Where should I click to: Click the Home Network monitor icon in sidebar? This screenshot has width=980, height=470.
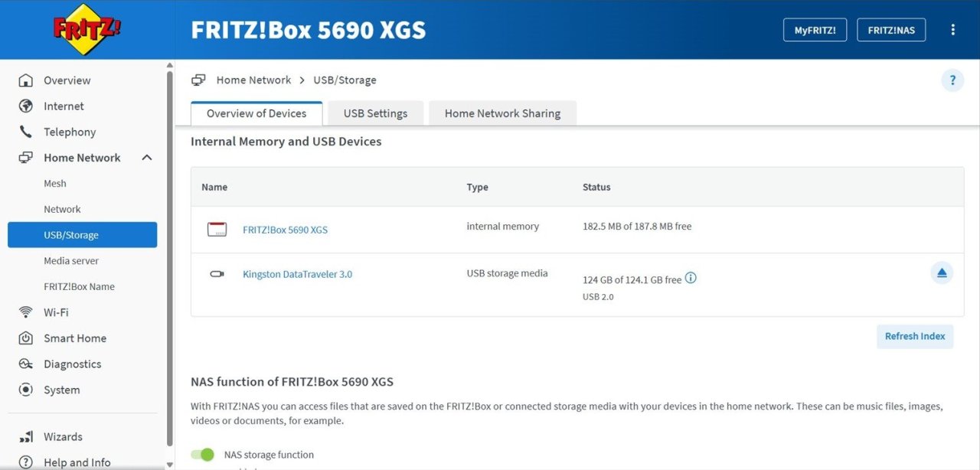coord(26,158)
